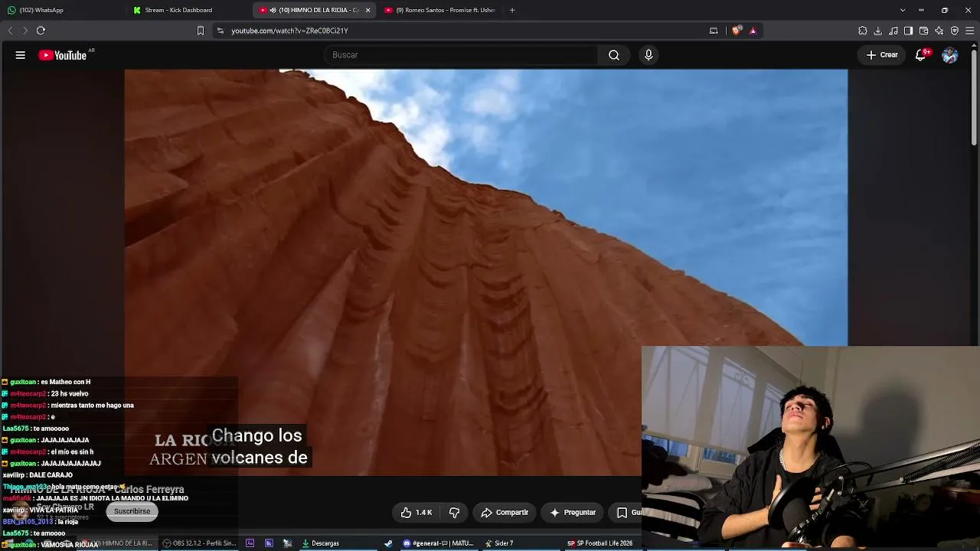Close the HIMNO DE LA RIOJA tab
This screenshot has height=551, width=980.
pos(367,10)
